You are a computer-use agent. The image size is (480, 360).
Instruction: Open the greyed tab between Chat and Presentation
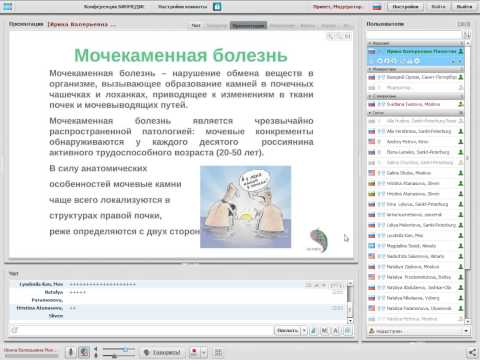pyautogui.click(x=217, y=25)
